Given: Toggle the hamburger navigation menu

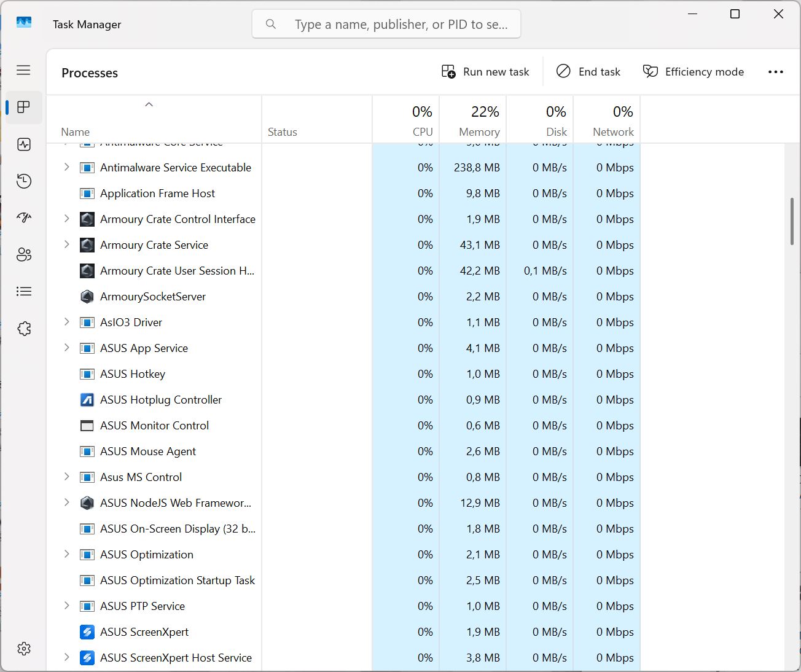Looking at the screenshot, I should point(24,70).
